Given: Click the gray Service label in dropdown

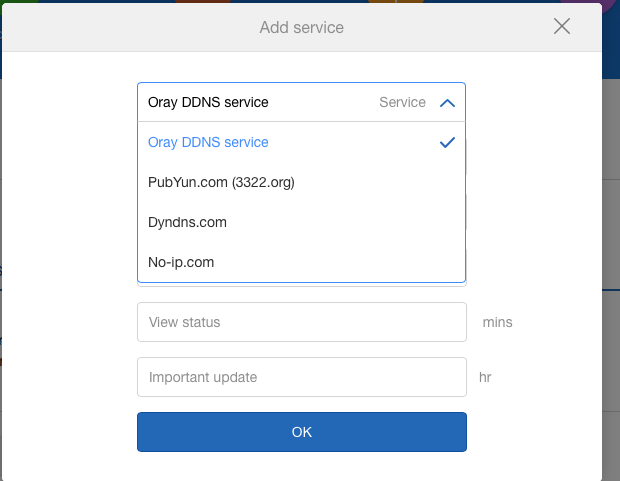Looking at the screenshot, I should (402, 102).
